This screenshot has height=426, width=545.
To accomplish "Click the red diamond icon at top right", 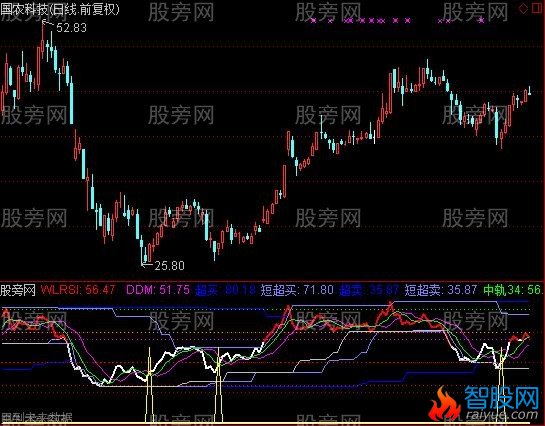I will (x=523, y=9).
